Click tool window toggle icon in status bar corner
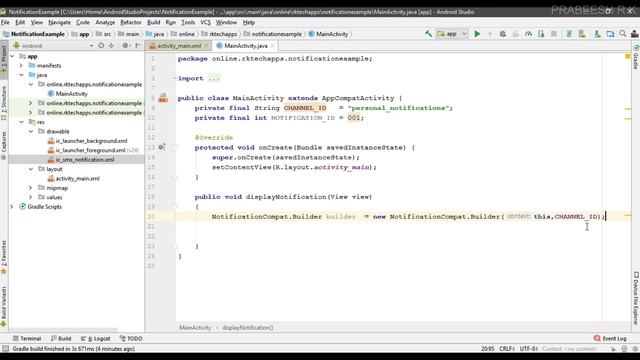Viewport: 640px width, 360px height. [5, 349]
